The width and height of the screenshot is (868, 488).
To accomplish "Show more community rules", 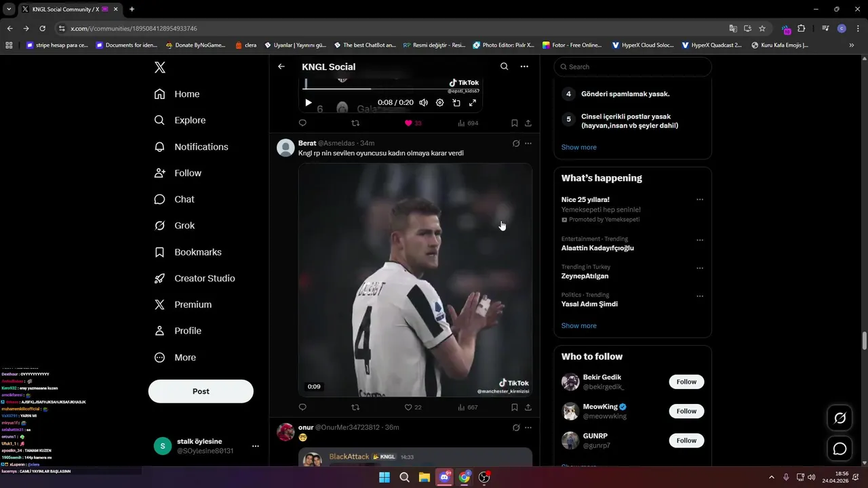I will coord(579,147).
